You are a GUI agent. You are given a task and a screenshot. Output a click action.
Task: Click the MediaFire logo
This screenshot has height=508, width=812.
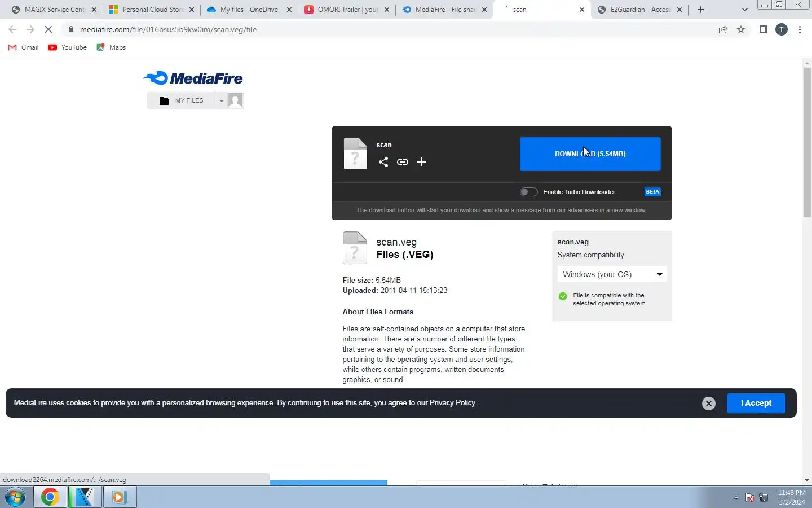193,78
